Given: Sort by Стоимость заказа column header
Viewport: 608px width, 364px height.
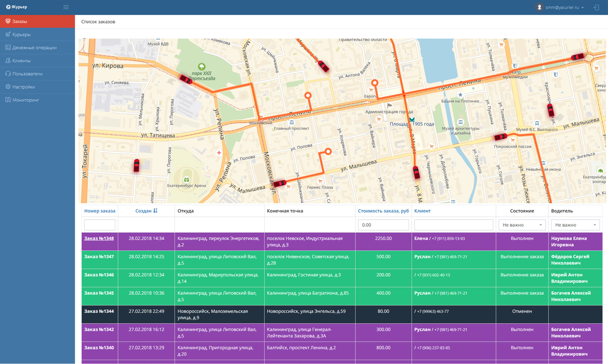Looking at the screenshot, I should (383, 211).
